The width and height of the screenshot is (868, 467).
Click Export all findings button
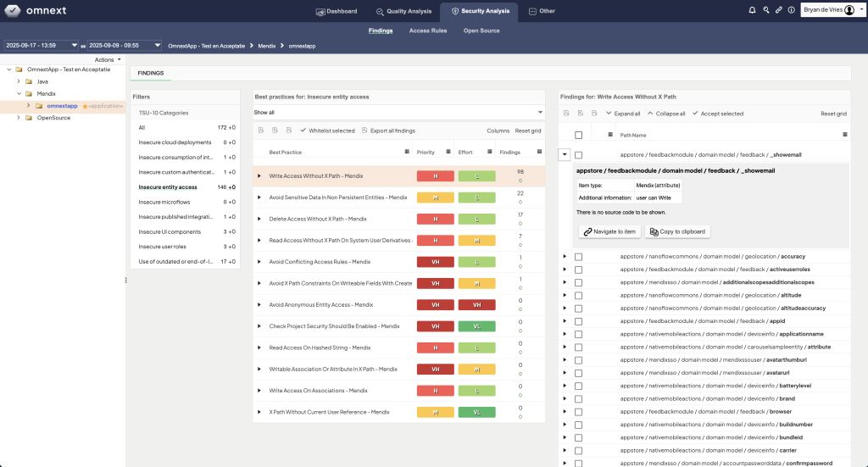pos(388,131)
